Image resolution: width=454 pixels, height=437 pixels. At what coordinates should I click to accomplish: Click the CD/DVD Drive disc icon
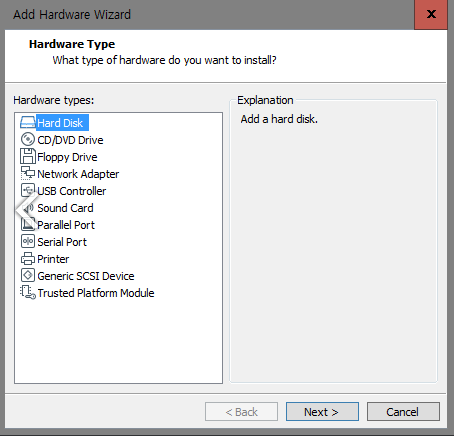click(x=28, y=139)
